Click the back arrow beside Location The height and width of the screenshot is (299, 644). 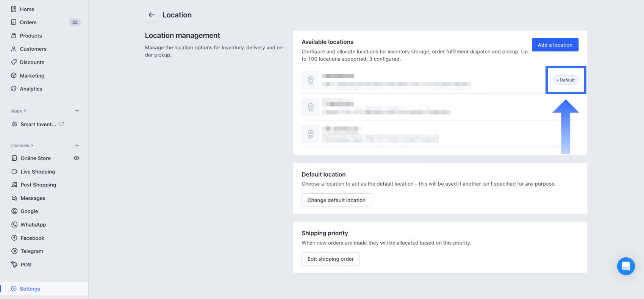[152, 15]
